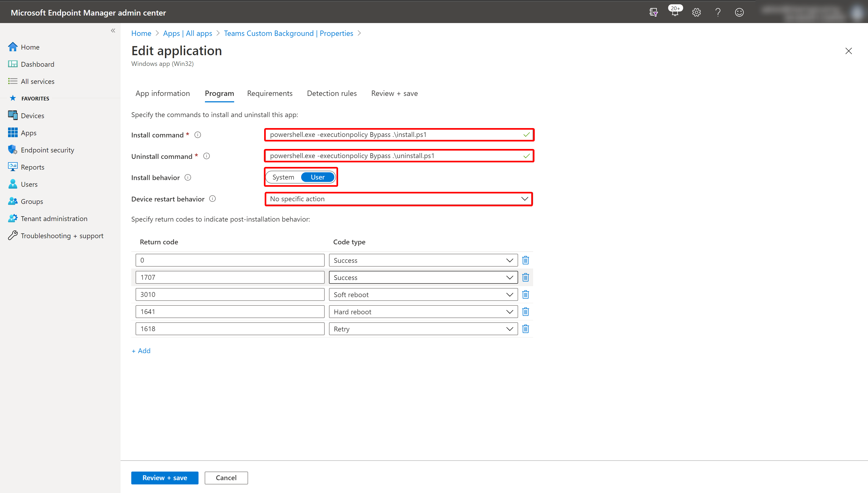Open code type dropdown for code 3010
Image resolution: width=868 pixels, height=493 pixels.
click(x=423, y=294)
